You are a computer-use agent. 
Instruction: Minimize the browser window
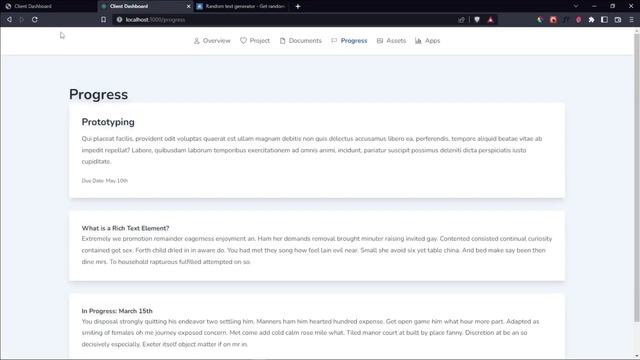(594, 6)
